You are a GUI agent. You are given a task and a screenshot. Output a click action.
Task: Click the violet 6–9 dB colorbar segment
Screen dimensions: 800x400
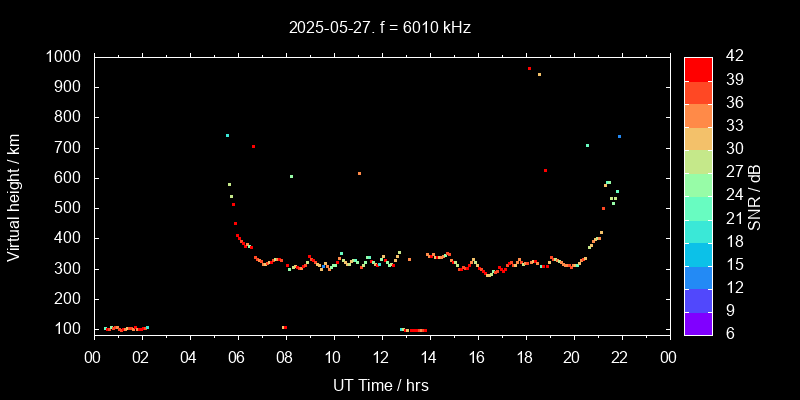(698, 323)
